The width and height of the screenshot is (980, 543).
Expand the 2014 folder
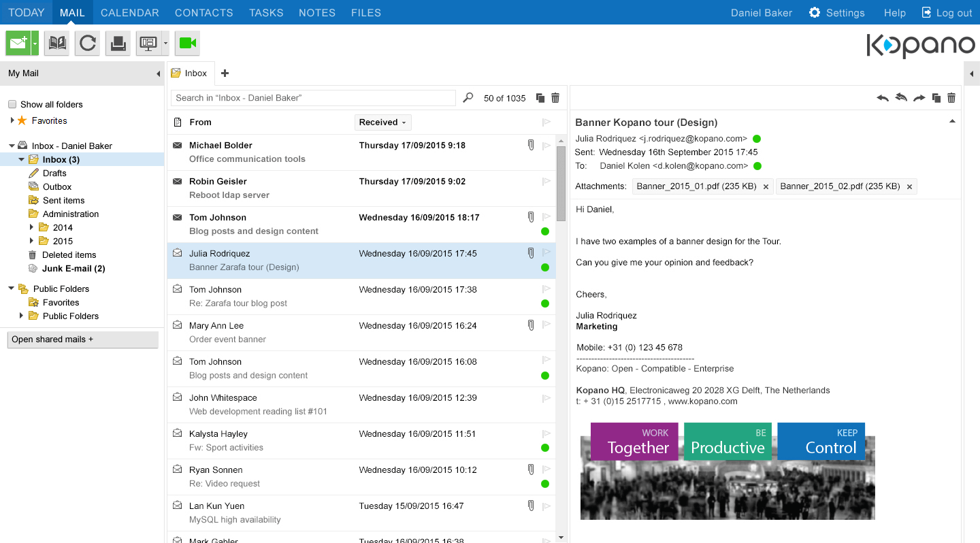point(31,227)
